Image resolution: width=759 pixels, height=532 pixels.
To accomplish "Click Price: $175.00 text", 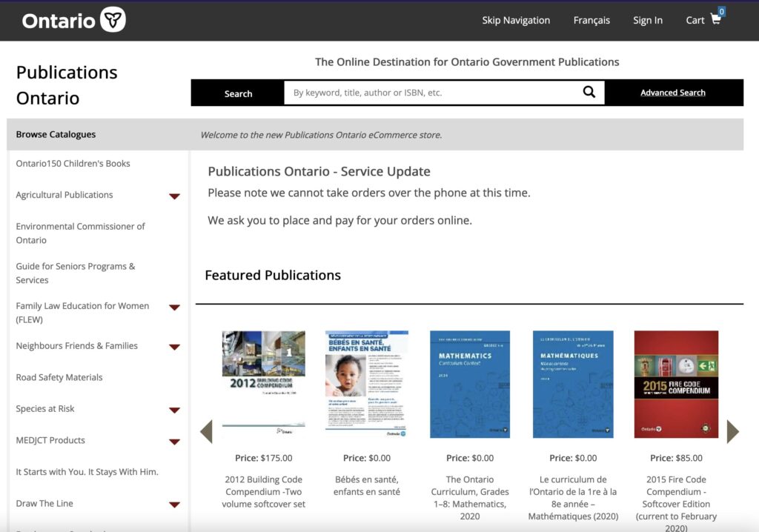I will (264, 458).
